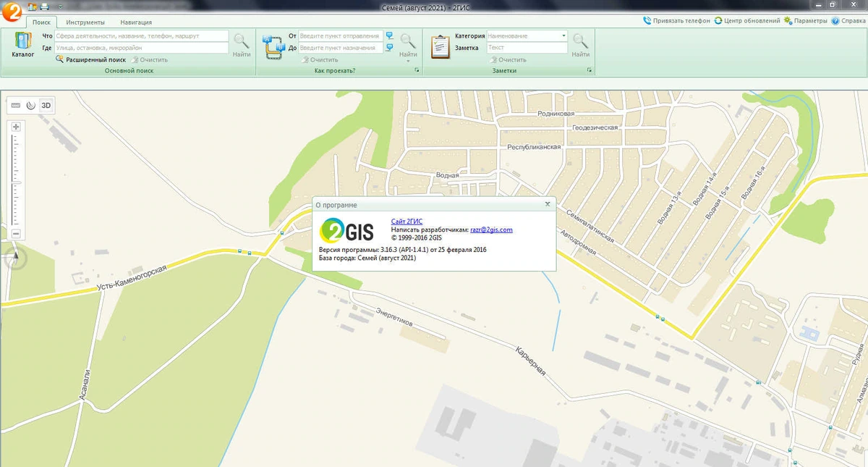Select the ruler measurement tool on the map

[16, 106]
